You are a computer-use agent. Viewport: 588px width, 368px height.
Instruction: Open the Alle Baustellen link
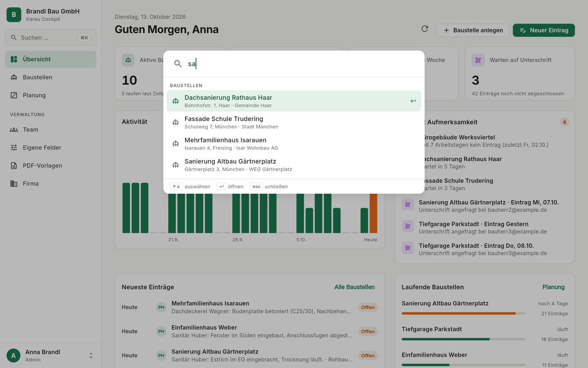click(354, 287)
